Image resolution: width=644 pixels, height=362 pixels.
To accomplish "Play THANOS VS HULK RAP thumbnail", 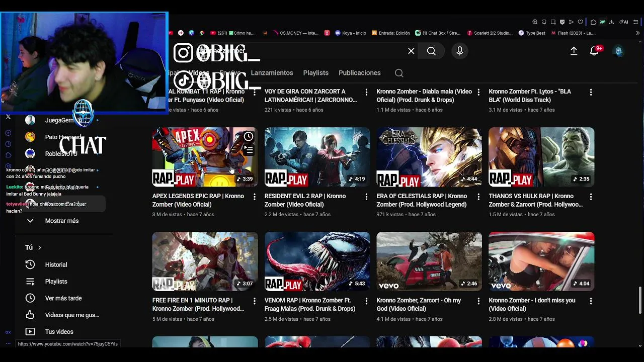I will 541,157.
